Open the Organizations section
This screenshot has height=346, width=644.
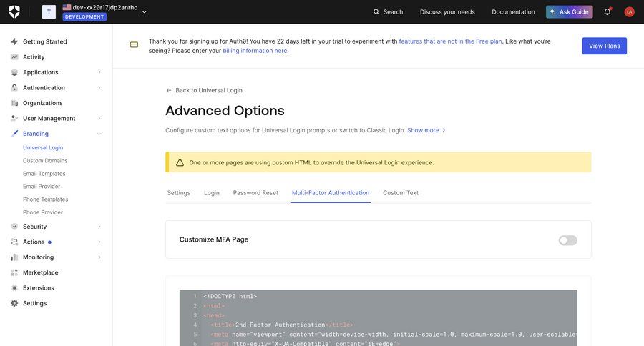(x=43, y=103)
